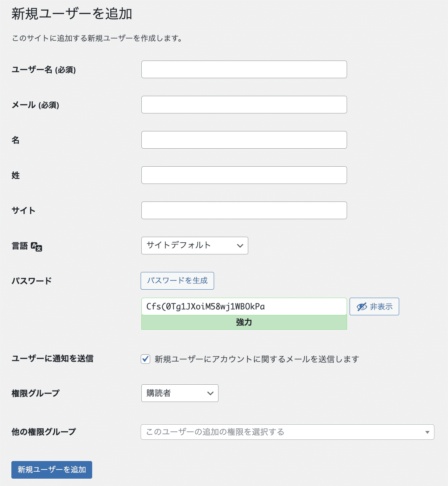The height and width of the screenshot is (486, 448).
Task: Click into the メール (必須) input field
Action: pos(244,105)
